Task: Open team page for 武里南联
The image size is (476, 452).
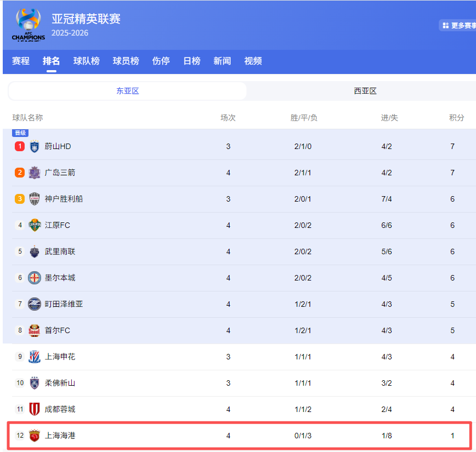Action: point(60,251)
